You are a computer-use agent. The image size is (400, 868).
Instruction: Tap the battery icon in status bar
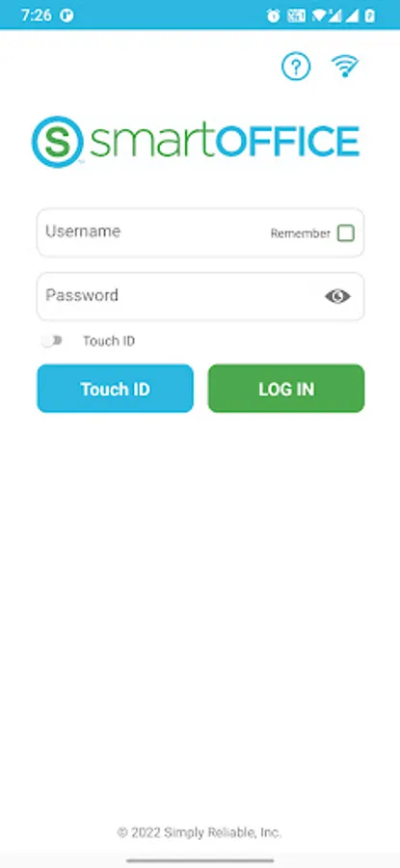point(369,15)
